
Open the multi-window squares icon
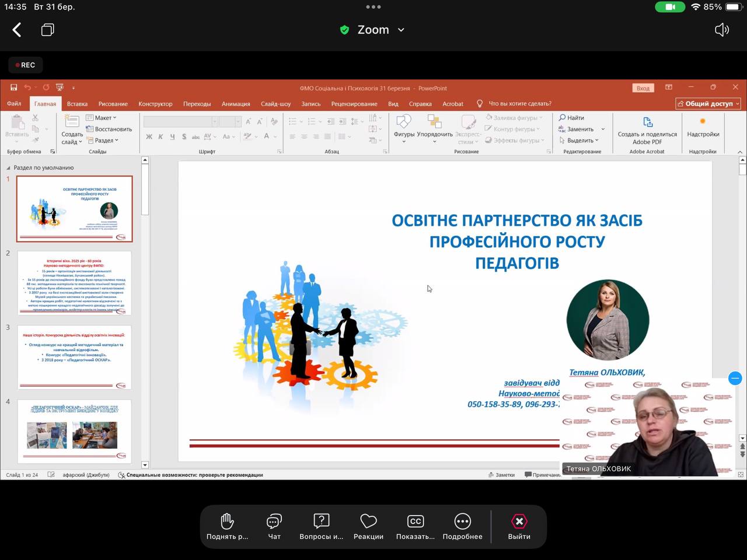(x=48, y=30)
